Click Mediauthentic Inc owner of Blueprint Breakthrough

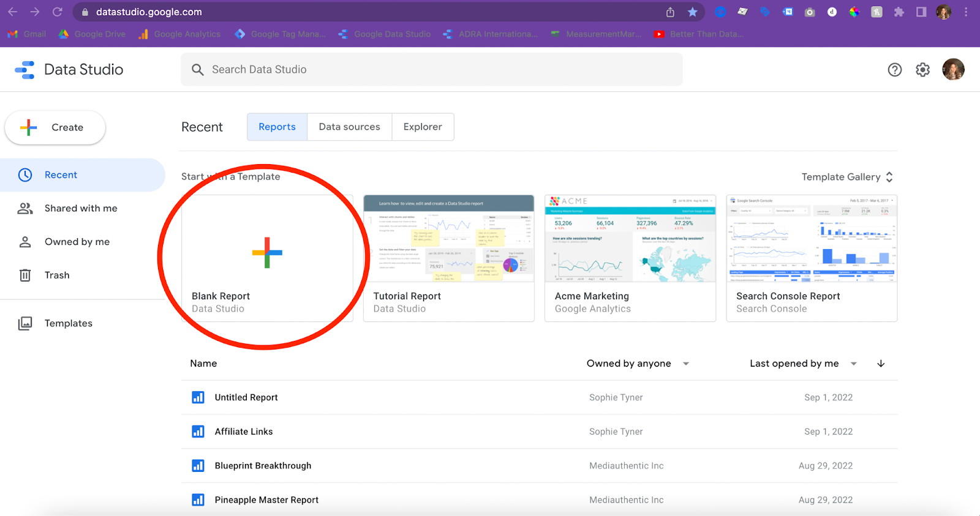click(626, 466)
